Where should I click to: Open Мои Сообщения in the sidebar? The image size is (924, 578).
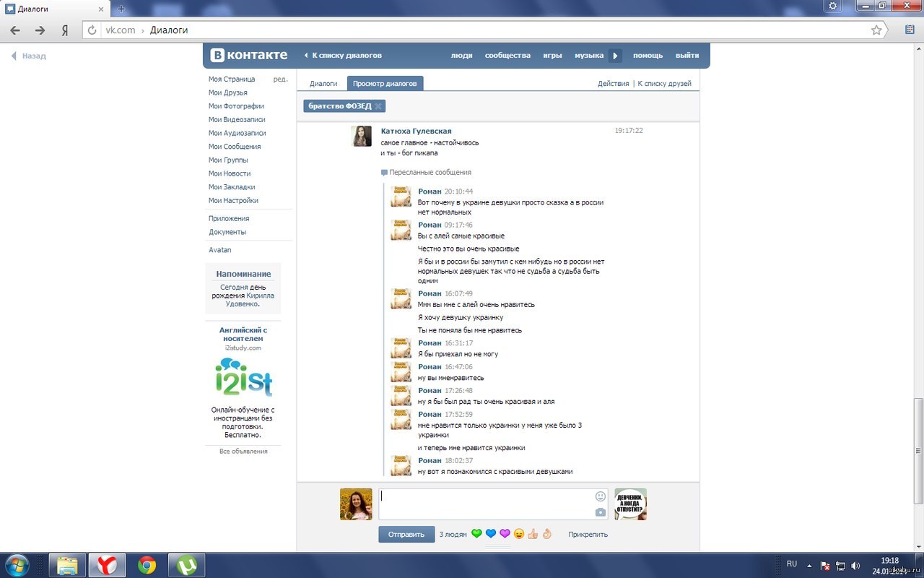[x=235, y=147]
